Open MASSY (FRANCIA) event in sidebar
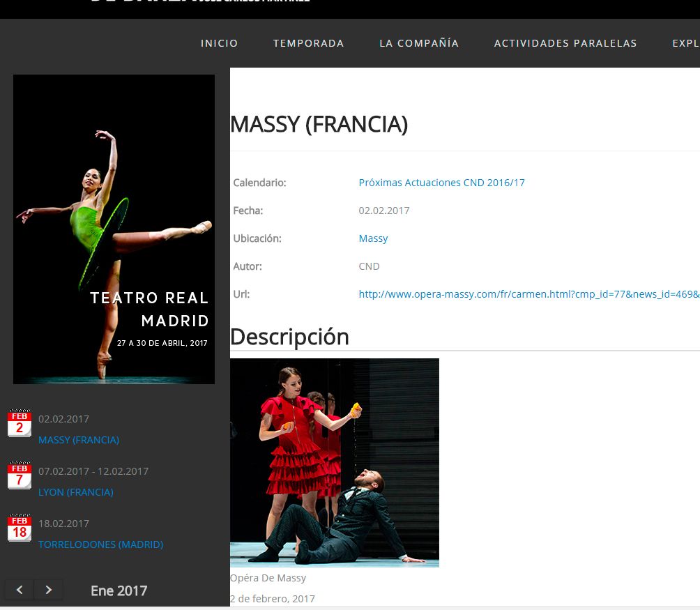Viewport: 700px width, 610px height. 79,440
